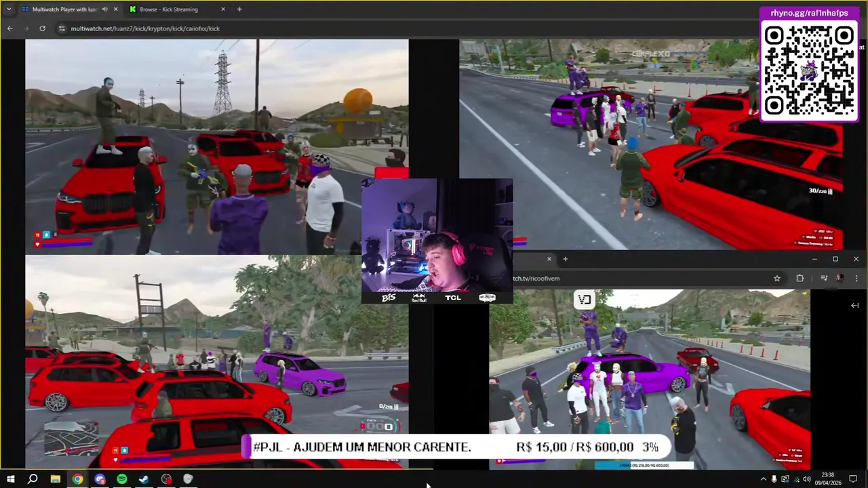The image size is (868, 488).
Task: Open the taskbar search icon
Action: (x=33, y=479)
